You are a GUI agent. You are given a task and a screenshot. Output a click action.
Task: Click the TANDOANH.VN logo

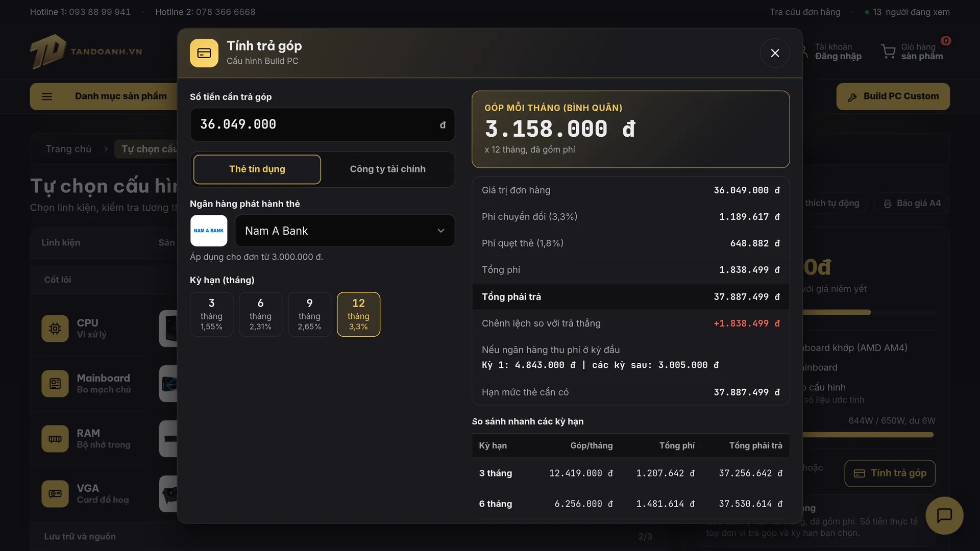(86, 52)
